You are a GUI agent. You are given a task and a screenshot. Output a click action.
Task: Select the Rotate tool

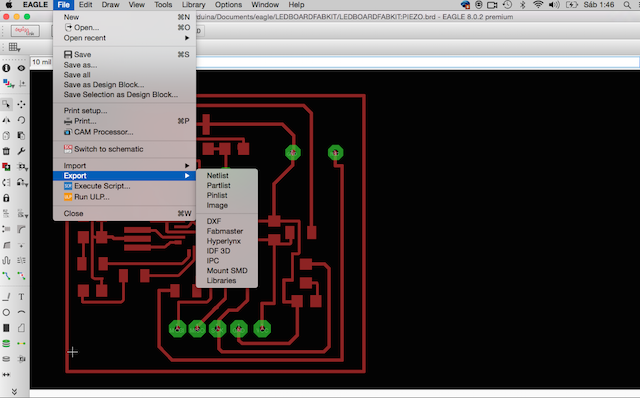point(21,120)
